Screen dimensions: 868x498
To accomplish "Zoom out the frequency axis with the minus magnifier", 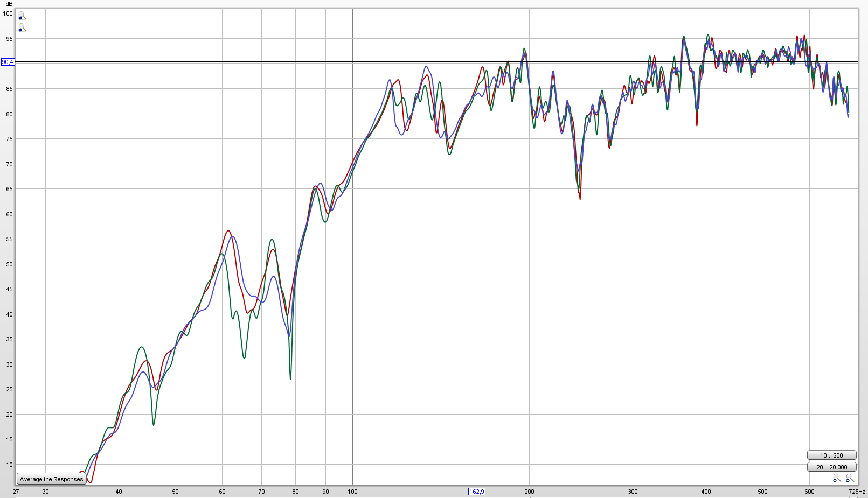I will click(836, 479).
